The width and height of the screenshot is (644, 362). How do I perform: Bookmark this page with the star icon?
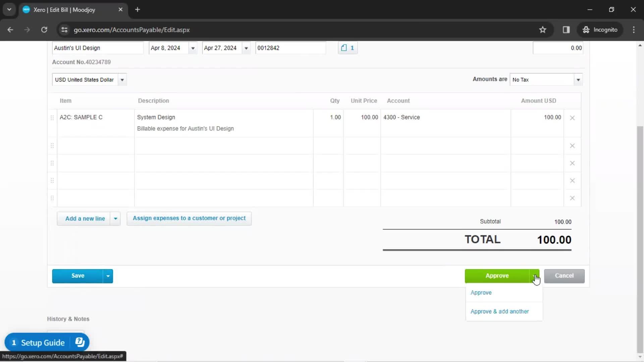[x=543, y=30]
